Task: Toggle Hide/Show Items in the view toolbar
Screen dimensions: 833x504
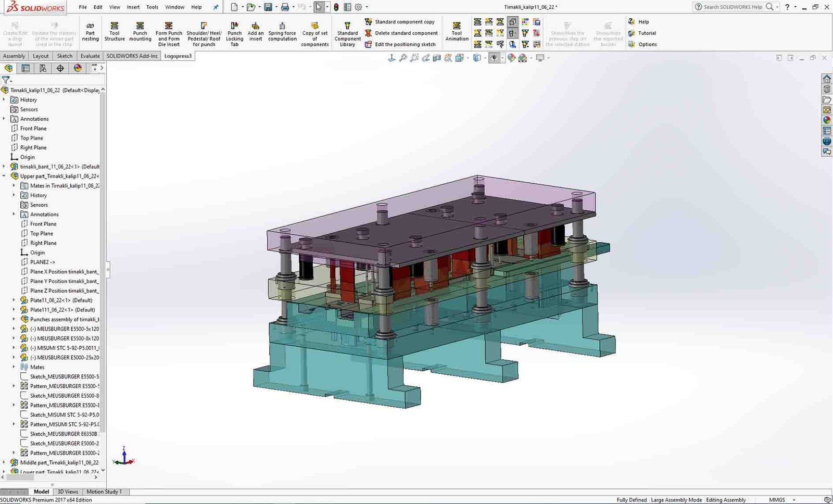Action: [494, 58]
